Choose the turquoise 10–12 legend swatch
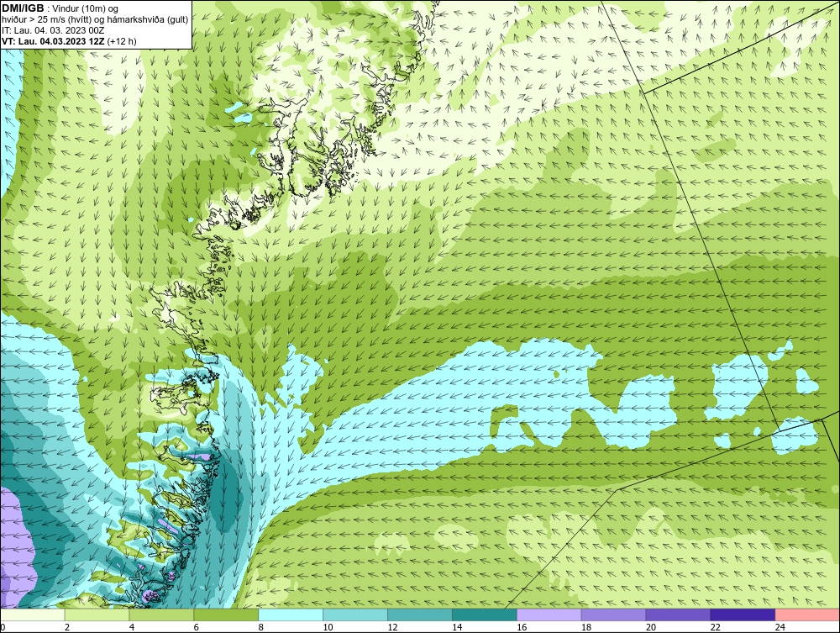 [x=355, y=615]
